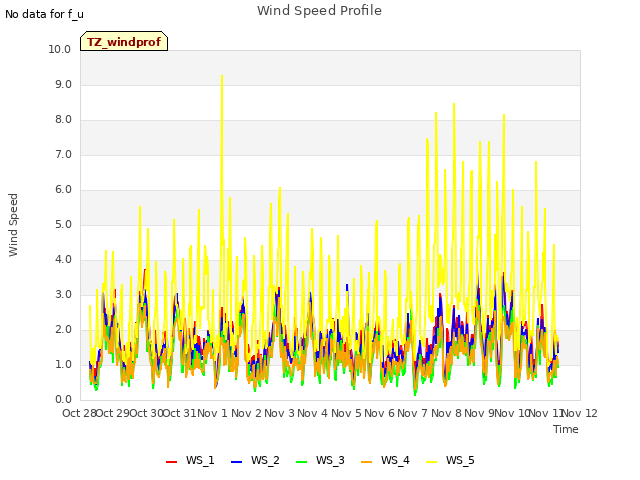Click the WS_3 green legend swatch

point(301,462)
